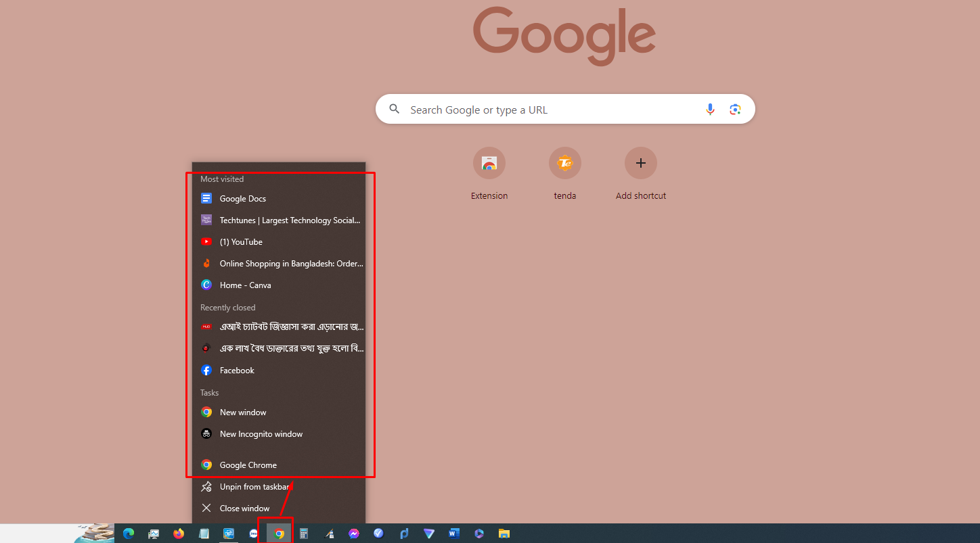Select Unpin from taskbar

279,487
